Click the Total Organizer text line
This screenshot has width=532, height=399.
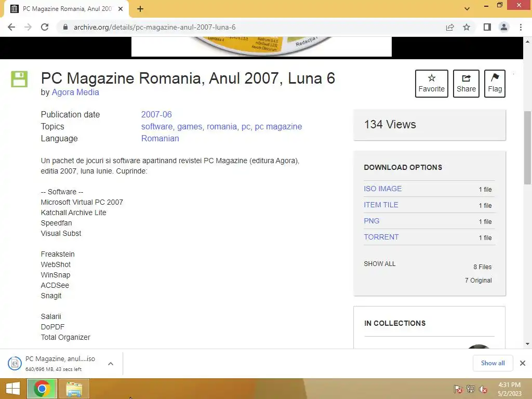pos(65,338)
